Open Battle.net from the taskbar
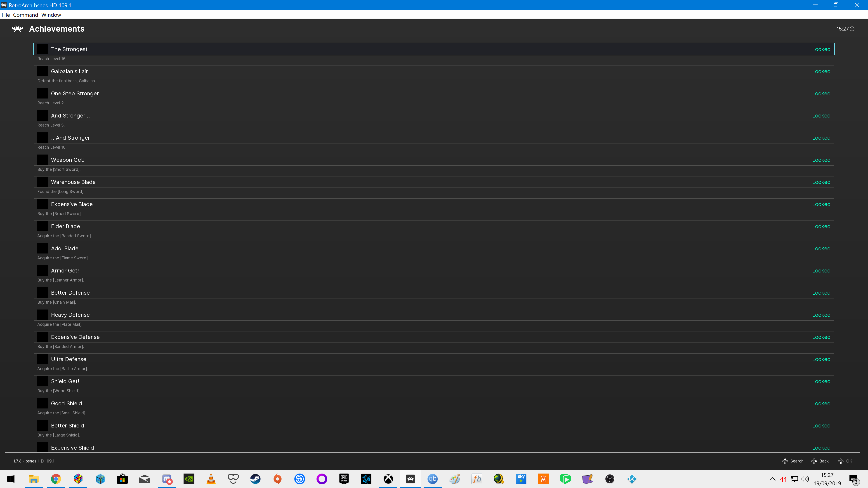868x488 pixels. 366,479
